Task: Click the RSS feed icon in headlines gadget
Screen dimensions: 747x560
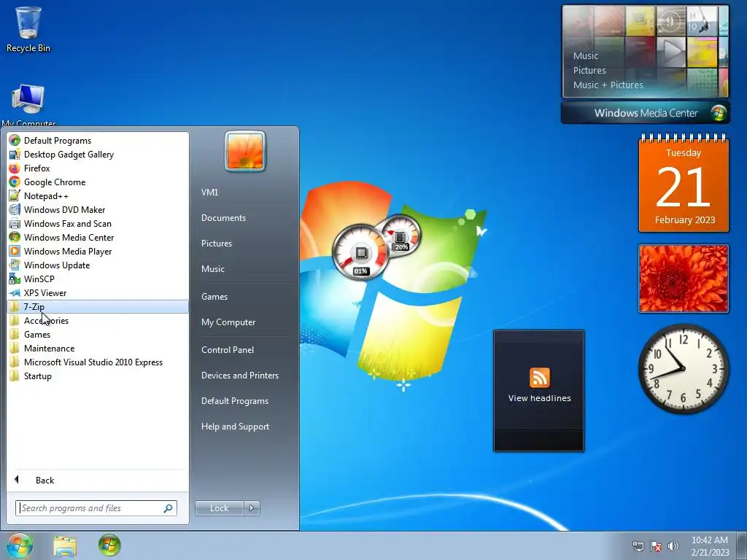Action: pyautogui.click(x=539, y=378)
